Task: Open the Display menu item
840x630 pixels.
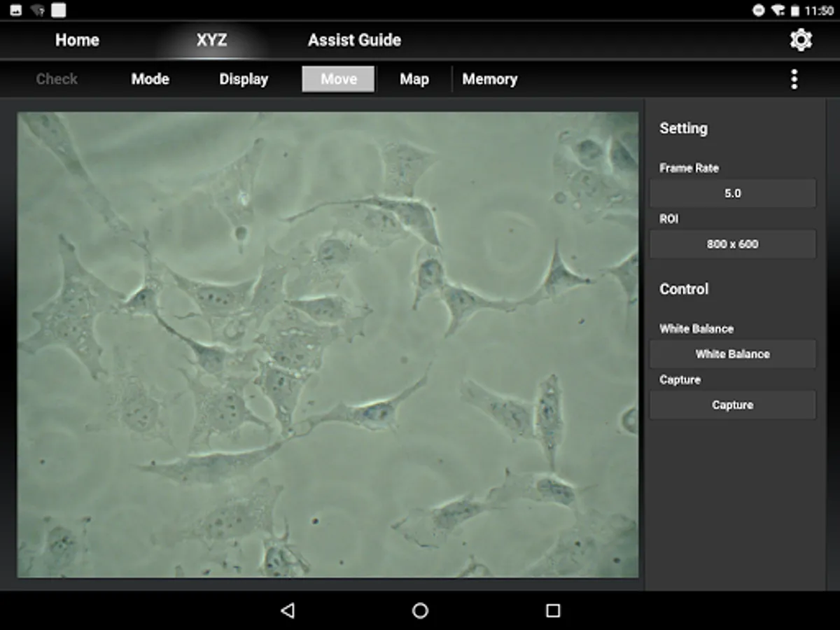Action: (x=244, y=79)
